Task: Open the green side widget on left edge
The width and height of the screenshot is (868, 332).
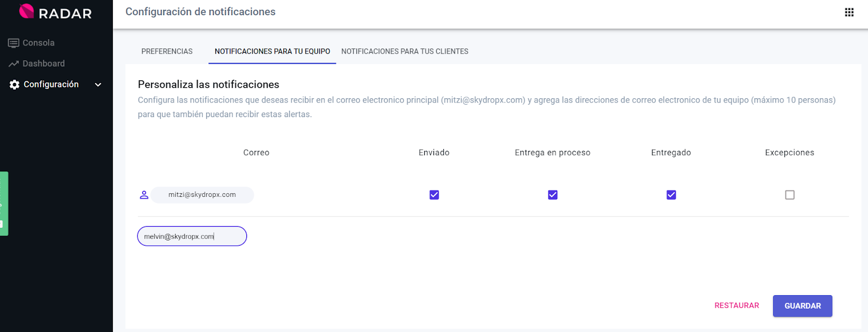Action: 4,203
